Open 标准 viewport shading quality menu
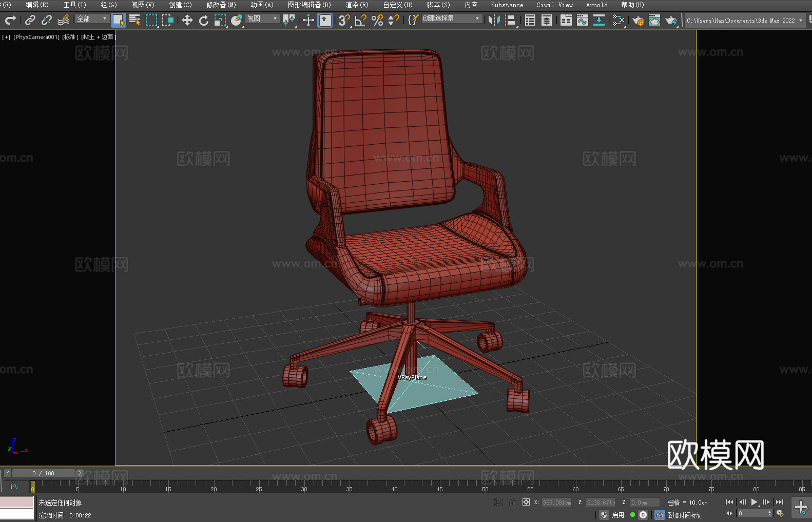This screenshot has height=522, width=812. [70, 37]
